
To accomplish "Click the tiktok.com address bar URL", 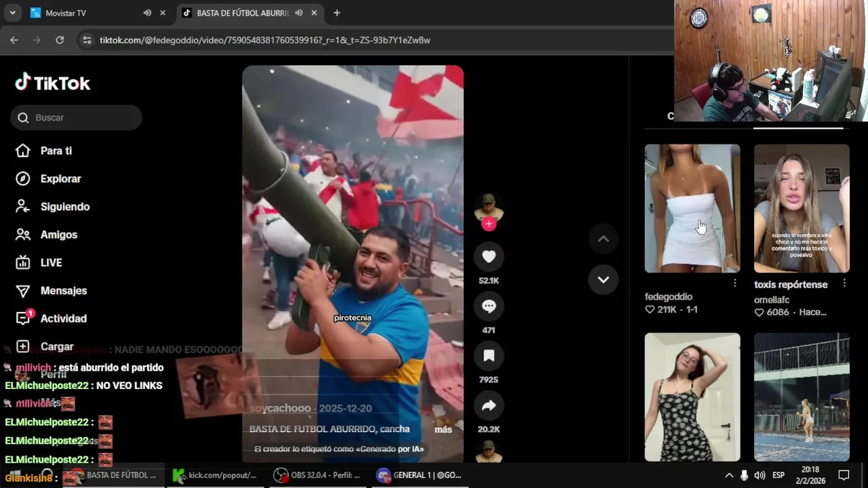I will (x=264, y=40).
